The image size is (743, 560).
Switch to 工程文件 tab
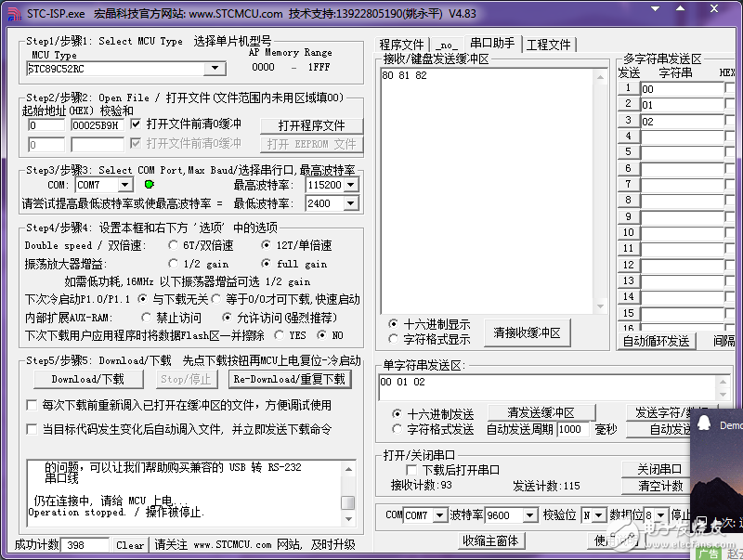548,45
